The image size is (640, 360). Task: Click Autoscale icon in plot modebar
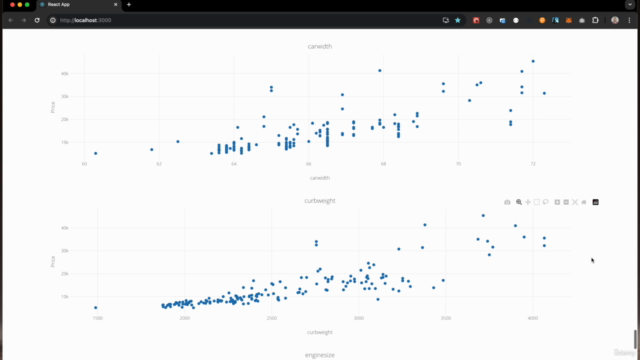pyautogui.click(x=575, y=202)
